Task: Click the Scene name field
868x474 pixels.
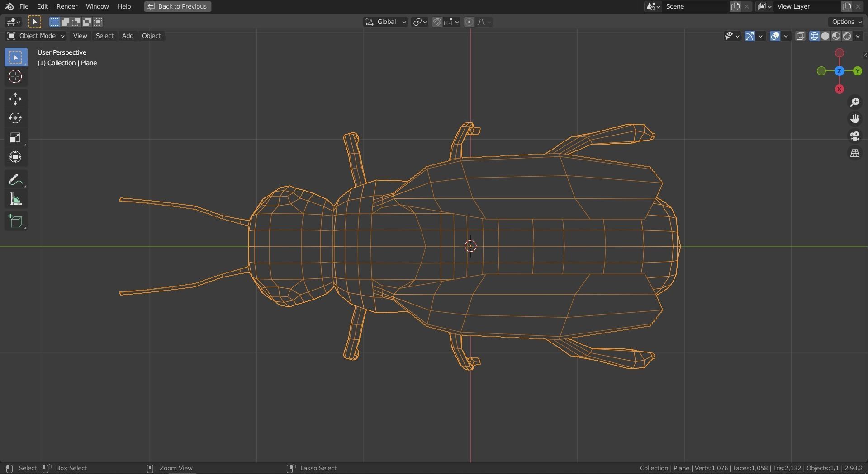Action: 696,6
